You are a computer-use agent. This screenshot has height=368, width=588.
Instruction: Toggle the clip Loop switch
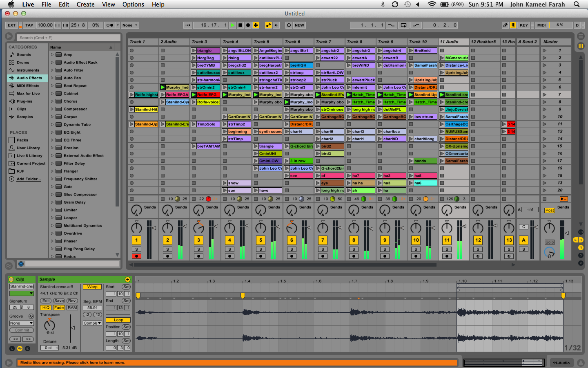[x=118, y=320]
